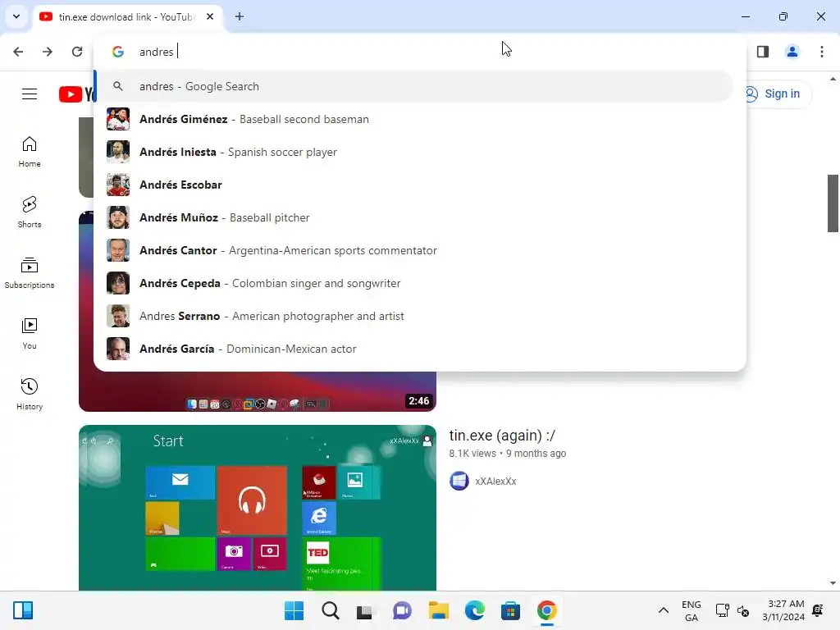
Task: Toggle the Chrome side panel icon
Action: (763, 52)
